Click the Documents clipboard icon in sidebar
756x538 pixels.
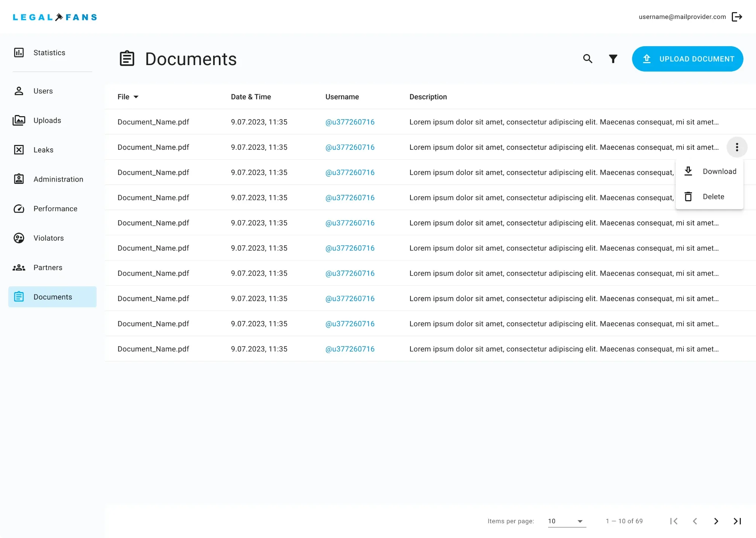[19, 297]
